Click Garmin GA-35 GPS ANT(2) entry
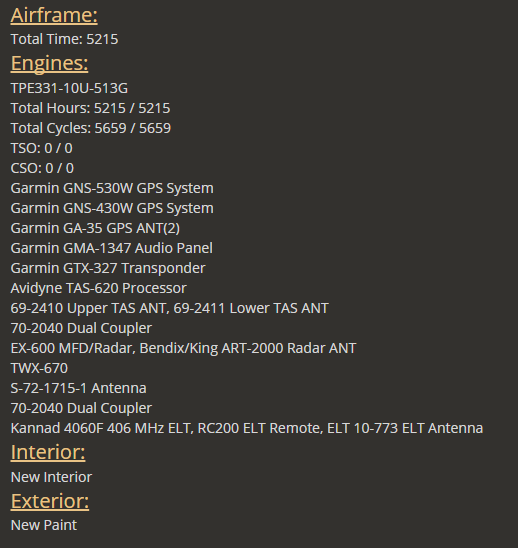Image resolution: width=518 pixels, height=548 pixels. tap(95, 228)
